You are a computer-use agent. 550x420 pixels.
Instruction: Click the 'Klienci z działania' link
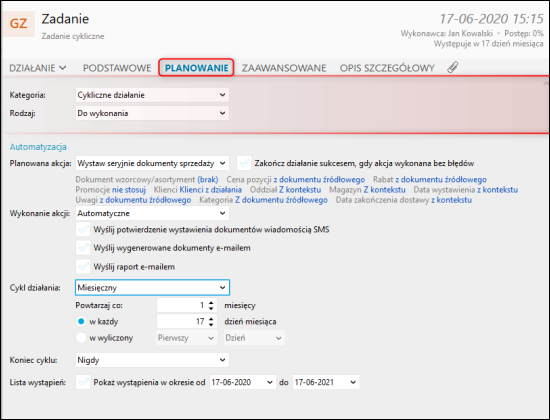pyautogui.click(x=210, y=190)
